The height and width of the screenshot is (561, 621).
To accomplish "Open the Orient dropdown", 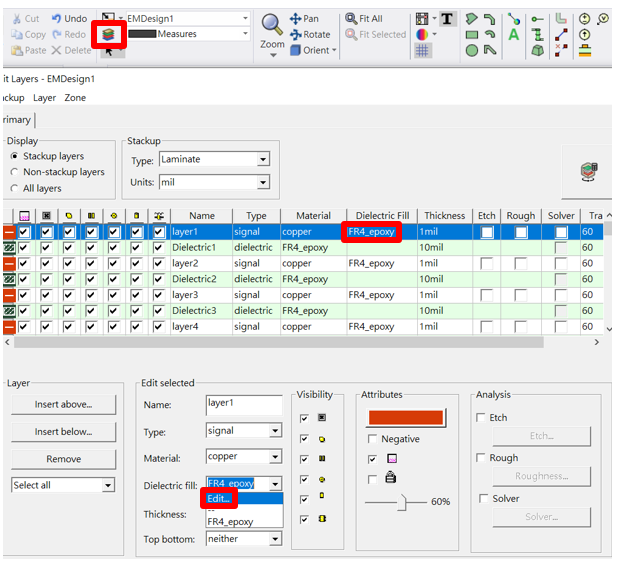I will tap(334, 50).
